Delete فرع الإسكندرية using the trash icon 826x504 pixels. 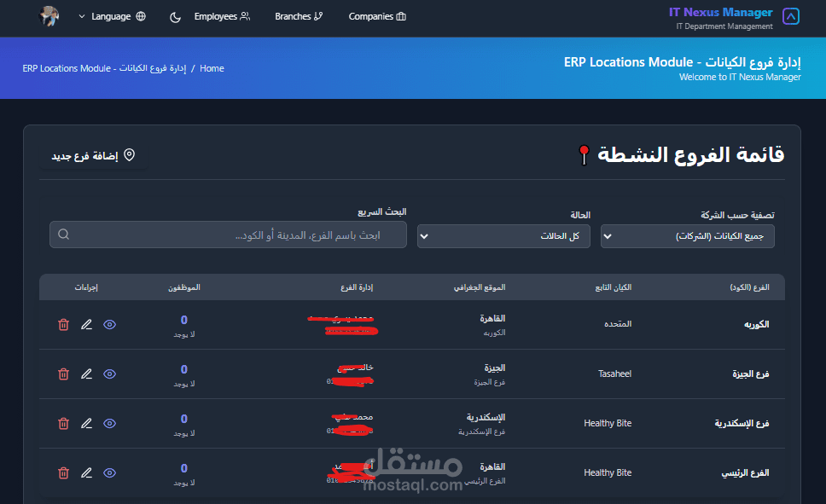pos(63,423)
